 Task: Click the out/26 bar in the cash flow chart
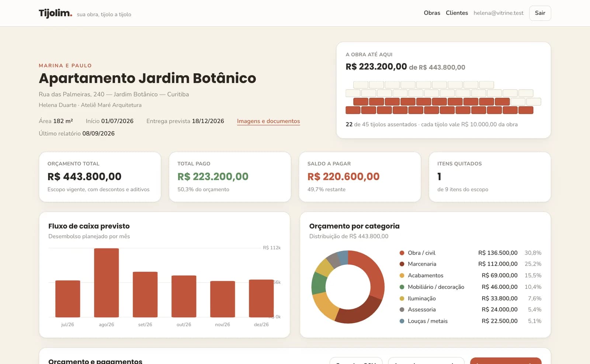[184, 296]
